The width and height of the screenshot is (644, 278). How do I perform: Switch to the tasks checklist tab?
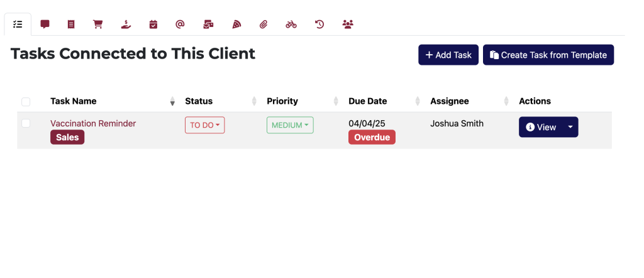(x=18, y=25)
